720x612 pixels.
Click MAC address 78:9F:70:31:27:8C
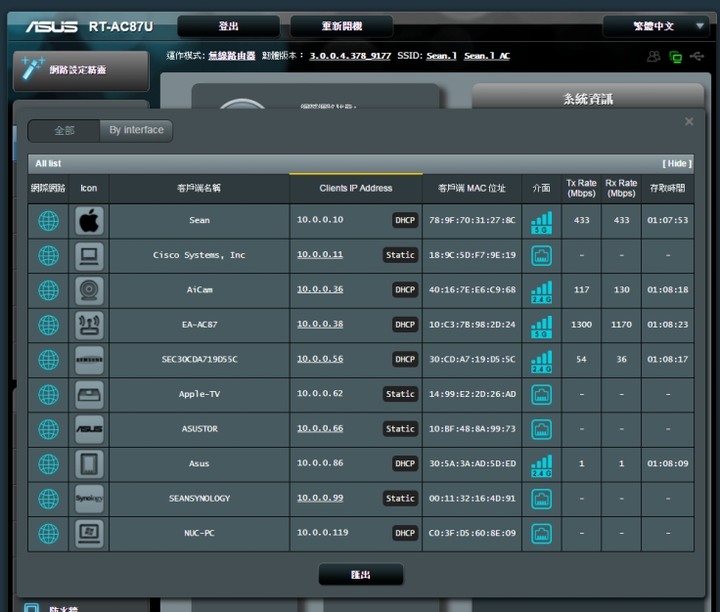point(472,220)
